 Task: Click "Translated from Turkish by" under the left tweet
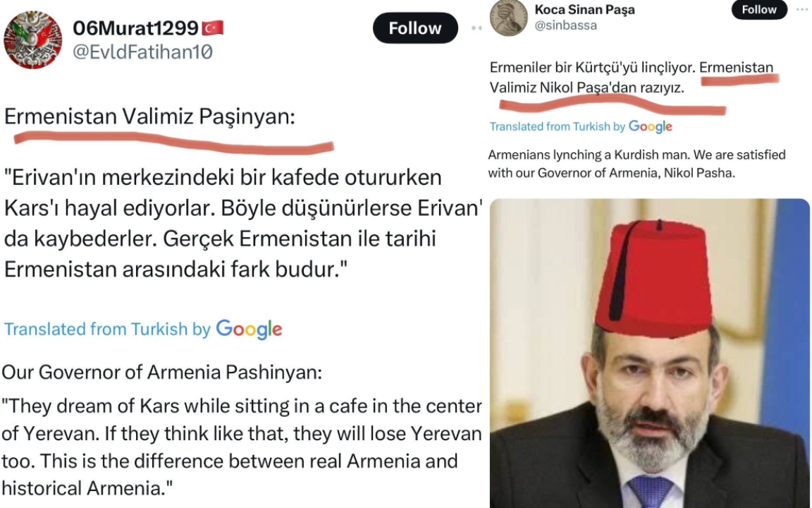tap(107, 329)
